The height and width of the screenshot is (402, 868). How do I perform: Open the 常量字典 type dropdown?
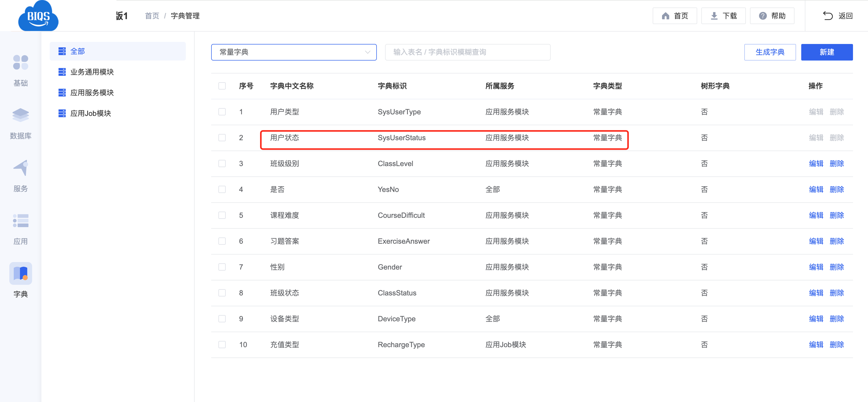click(x=294, y=52)
